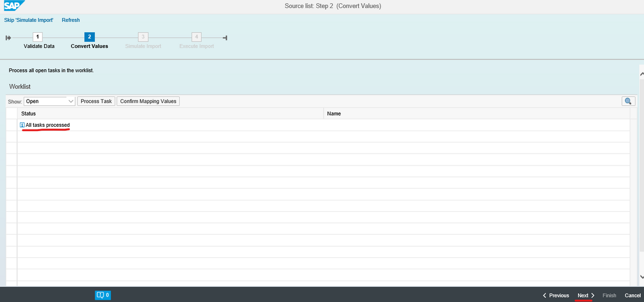Go back with the Previous button
The height and width of the screenshot is (302, 644).
pos(556,296)
